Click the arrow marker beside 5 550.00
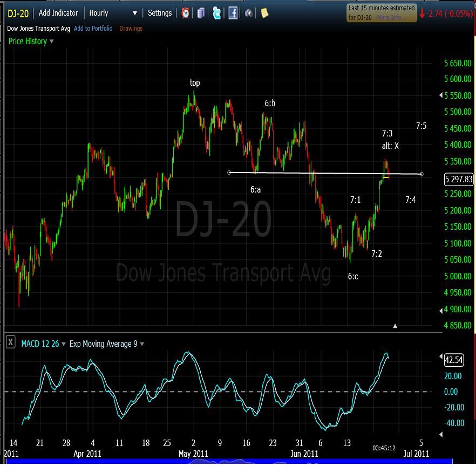This screenshot has height=473, width=476. point(441,95)
